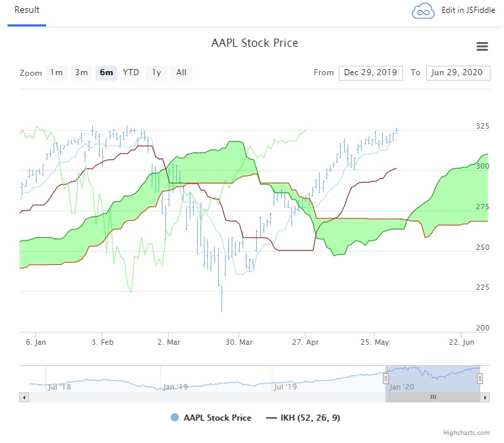Screen dimensions: 504x443
Task: Click Jan '19 label in the navigator
Action: pos(175,387)
